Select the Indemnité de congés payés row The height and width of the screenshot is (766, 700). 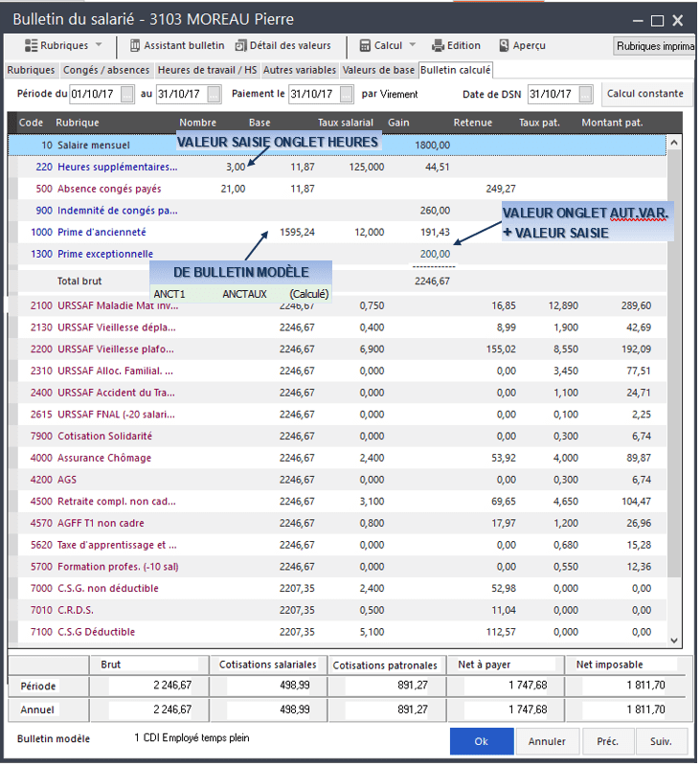tap(337, 211)
